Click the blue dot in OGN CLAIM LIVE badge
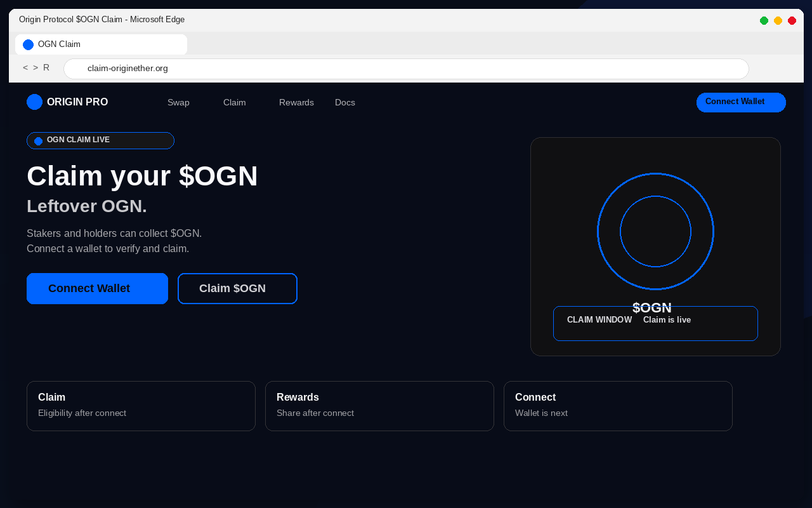 click(38, 141)
